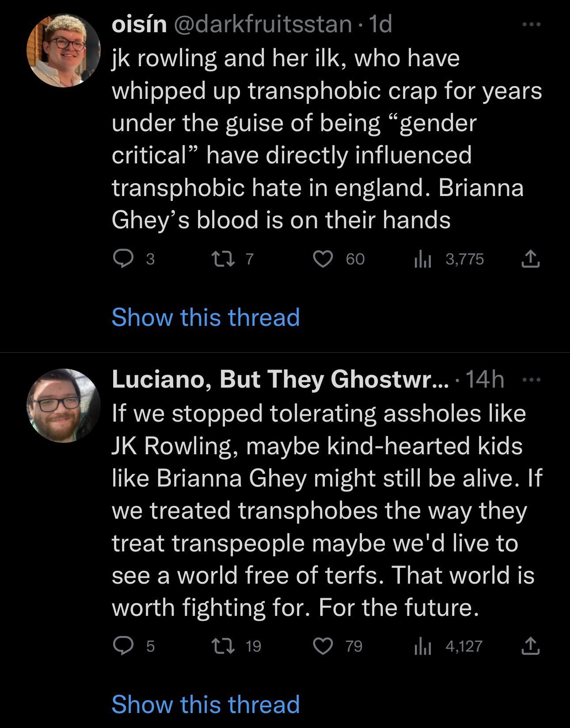Share Luciano's tweet
570x728 pixels.
click(530, 646)
